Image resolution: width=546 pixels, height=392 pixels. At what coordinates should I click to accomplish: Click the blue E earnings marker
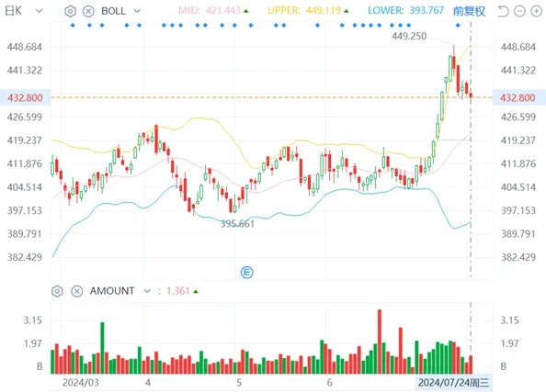[x=247, y=272]
